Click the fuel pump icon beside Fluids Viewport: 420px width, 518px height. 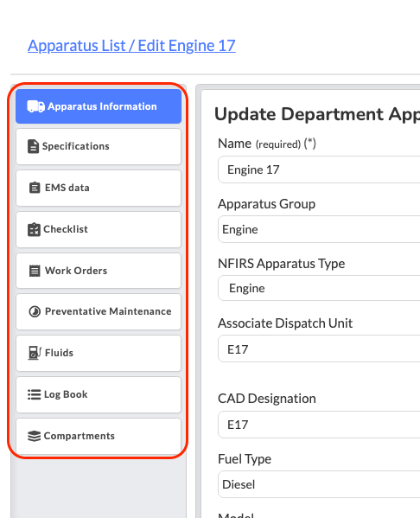[x=35, y=353]
